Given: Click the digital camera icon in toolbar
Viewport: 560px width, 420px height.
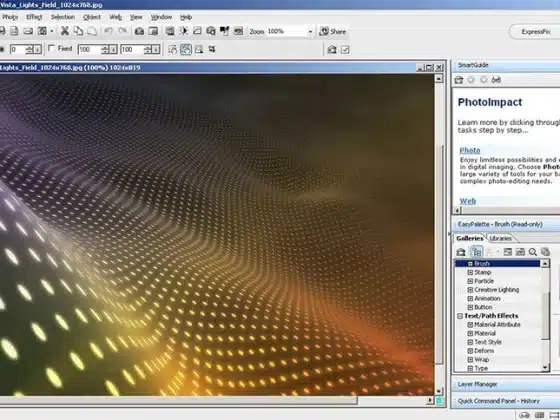Looking at the screenshot, I should [x=139, y=31].
